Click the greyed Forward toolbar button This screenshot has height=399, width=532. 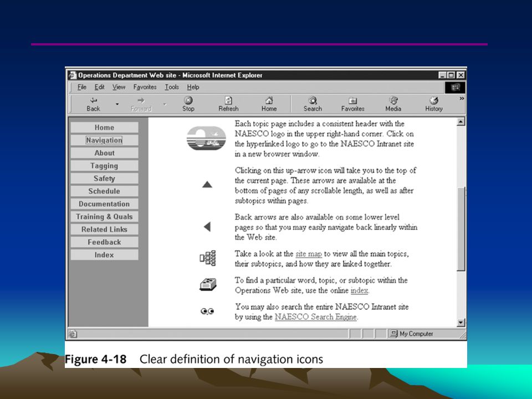[141, 104]
